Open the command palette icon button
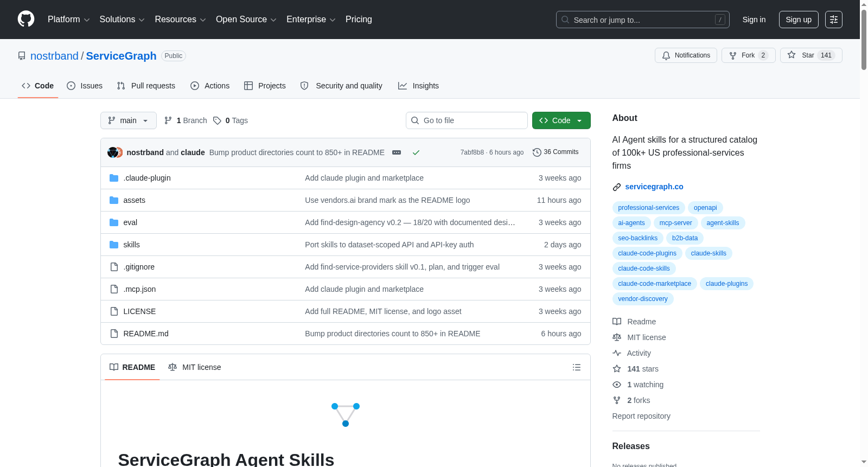Screen dimensions: 868x467 834,20
